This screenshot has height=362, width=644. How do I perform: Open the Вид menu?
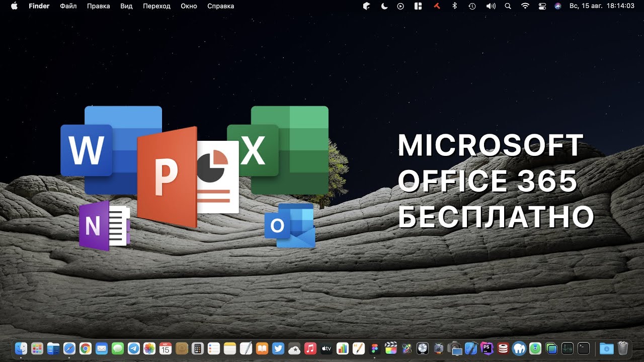[126, 6]
